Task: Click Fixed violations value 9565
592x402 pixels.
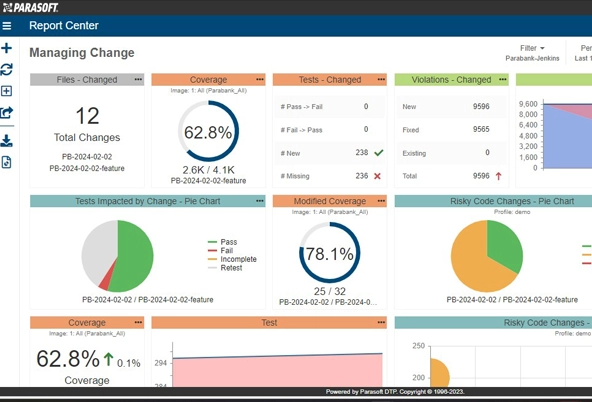Action: 481,129
